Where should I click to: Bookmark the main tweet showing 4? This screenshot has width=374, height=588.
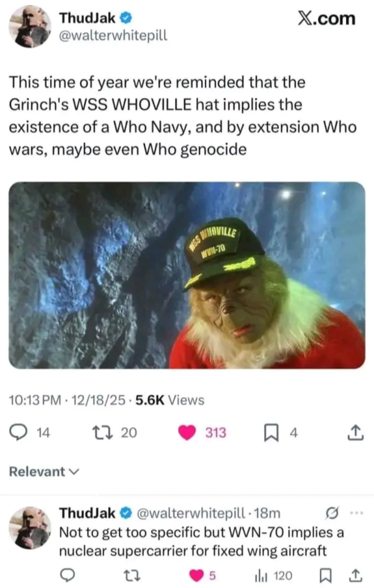[271, 433]
